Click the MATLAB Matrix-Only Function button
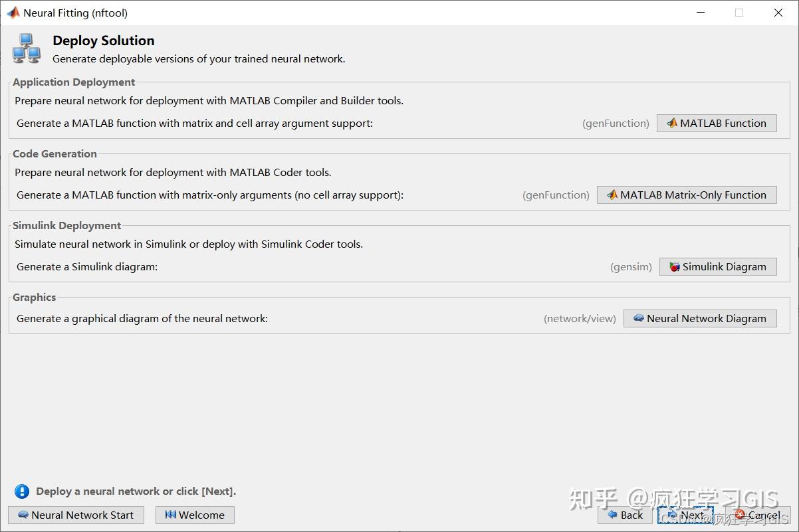 tap(687, 195)
